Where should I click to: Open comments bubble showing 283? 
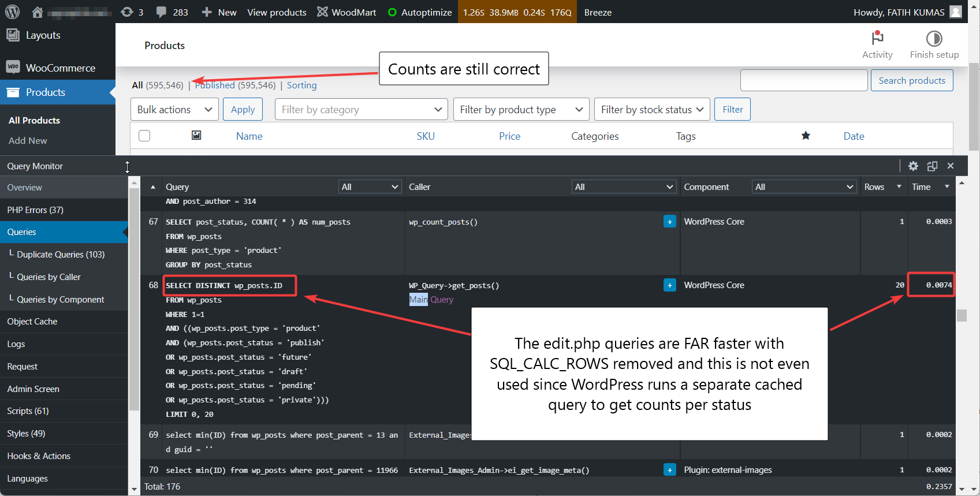[172, 12]
